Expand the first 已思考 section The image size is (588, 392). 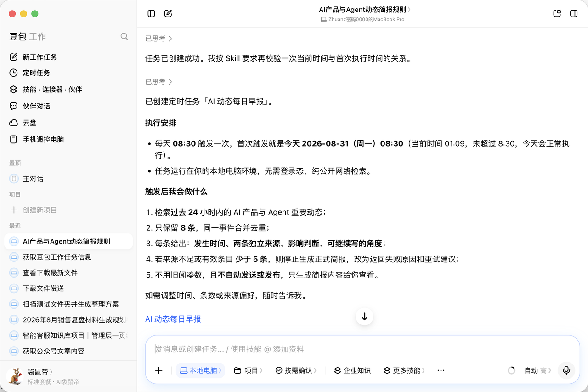[159, 39]
